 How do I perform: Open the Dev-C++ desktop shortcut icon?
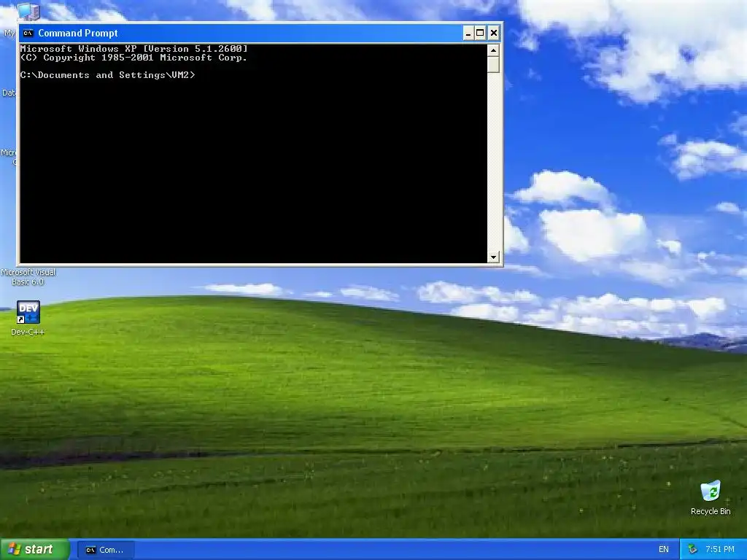coord(28,312)
